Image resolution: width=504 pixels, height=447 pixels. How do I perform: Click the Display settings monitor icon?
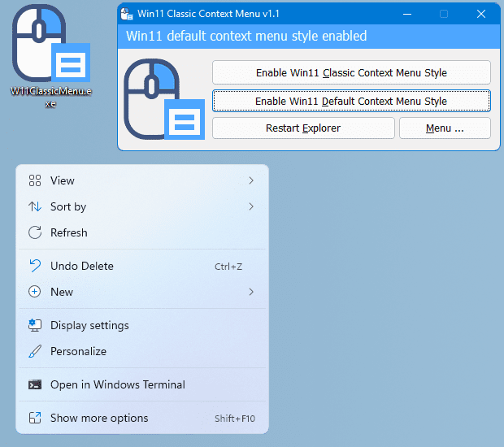coord(35,325)
